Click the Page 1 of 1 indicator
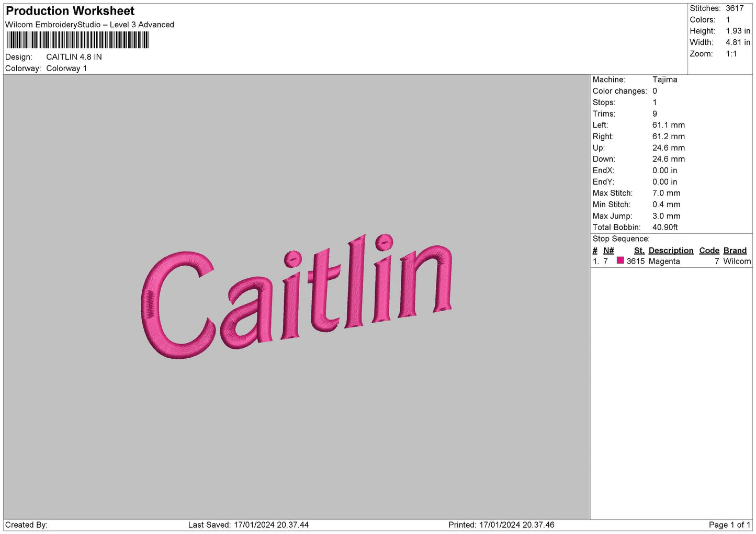 [x=729, y=525]
